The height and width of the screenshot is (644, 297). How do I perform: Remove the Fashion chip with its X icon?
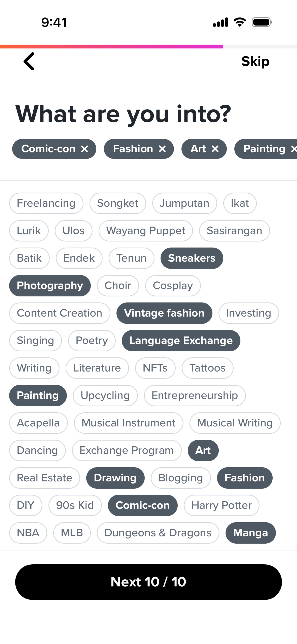[x=162, y=149]
